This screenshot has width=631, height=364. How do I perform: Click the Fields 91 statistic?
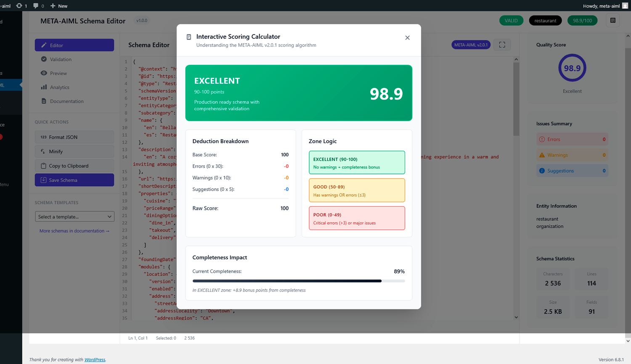tap(591, 308)
